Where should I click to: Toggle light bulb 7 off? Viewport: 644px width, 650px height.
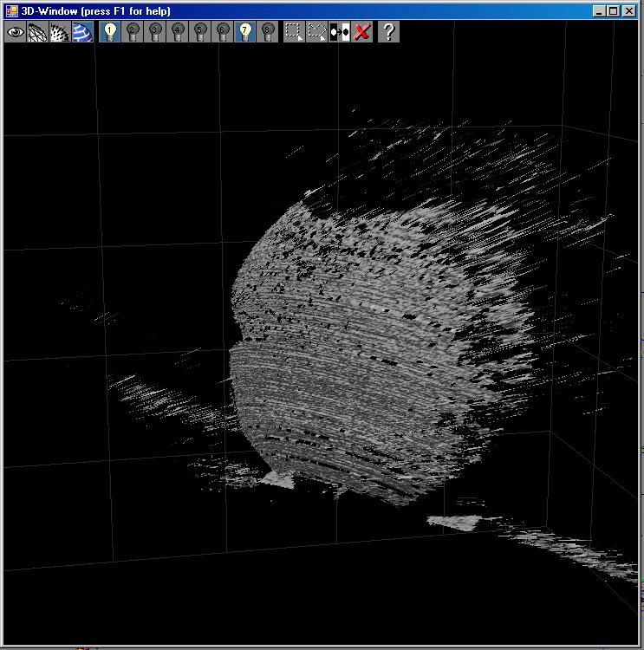pyautogui.click(x=245, y=32)
